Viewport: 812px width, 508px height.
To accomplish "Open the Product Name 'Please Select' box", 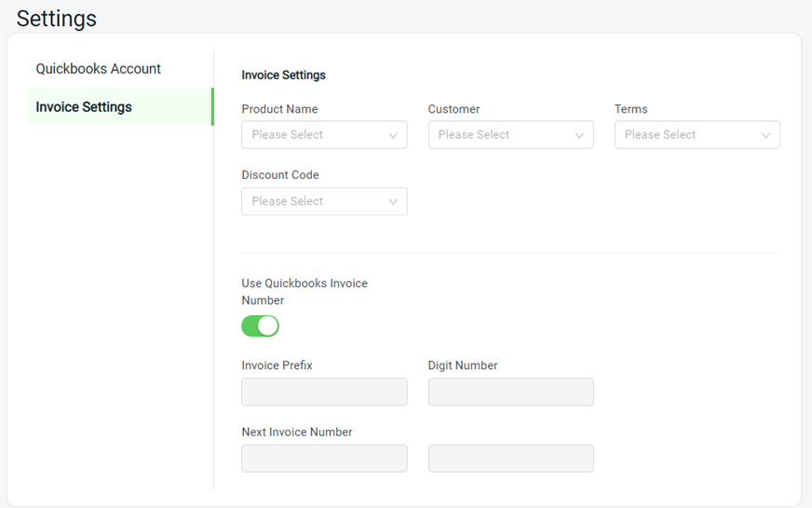I will (x=324, y=135).
